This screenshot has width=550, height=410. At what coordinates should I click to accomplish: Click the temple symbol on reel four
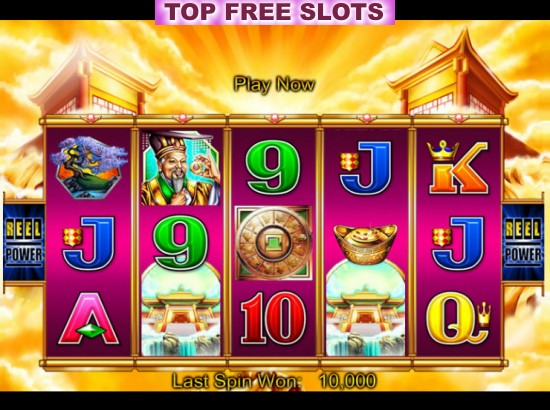click(x=365, y=310)
